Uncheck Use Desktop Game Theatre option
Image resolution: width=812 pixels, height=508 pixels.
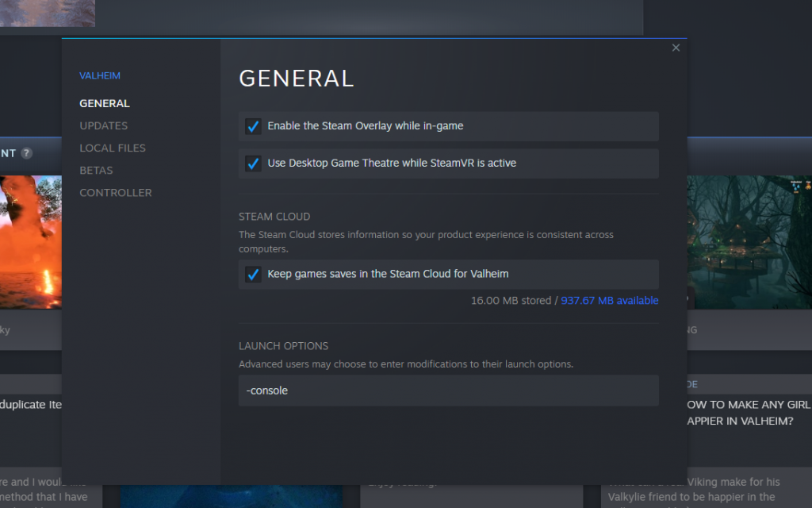click(x=253, y=164)
